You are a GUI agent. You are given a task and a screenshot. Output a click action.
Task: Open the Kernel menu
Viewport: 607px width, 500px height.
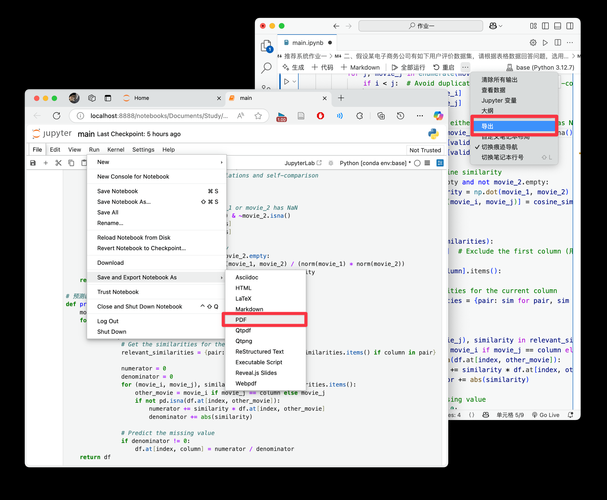[115, 149]
